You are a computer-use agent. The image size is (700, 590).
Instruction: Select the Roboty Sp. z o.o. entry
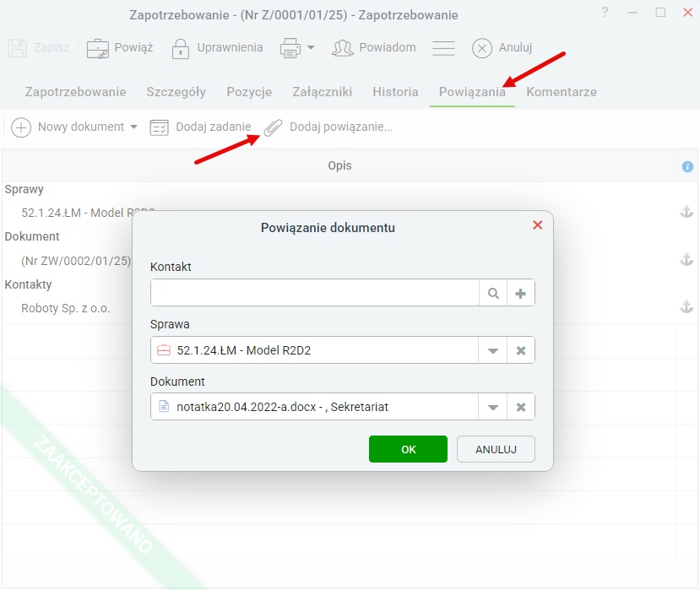coord(66,308)
